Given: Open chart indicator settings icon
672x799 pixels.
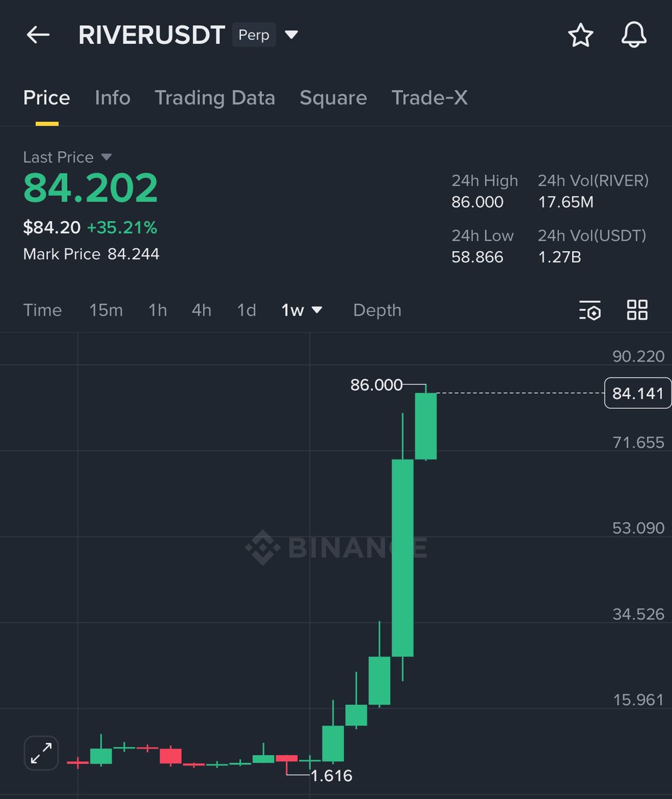Looking at the screenshot, I should coord(590,310).
